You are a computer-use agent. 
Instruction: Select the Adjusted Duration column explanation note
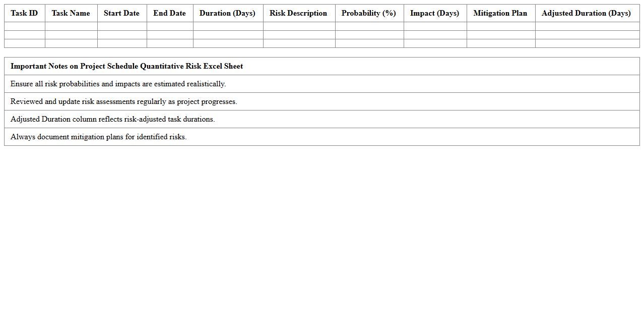point(112,119)
